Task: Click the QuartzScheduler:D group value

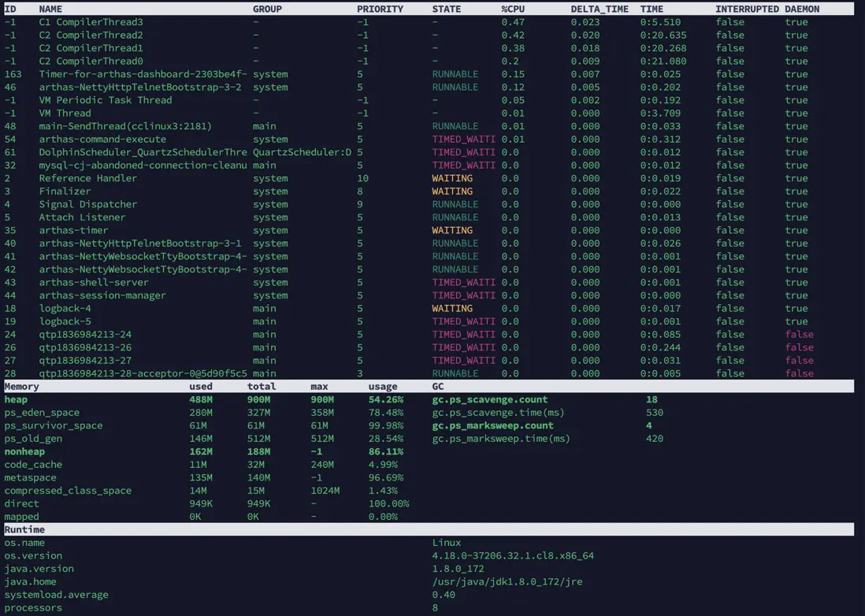Action: point(302,152)
